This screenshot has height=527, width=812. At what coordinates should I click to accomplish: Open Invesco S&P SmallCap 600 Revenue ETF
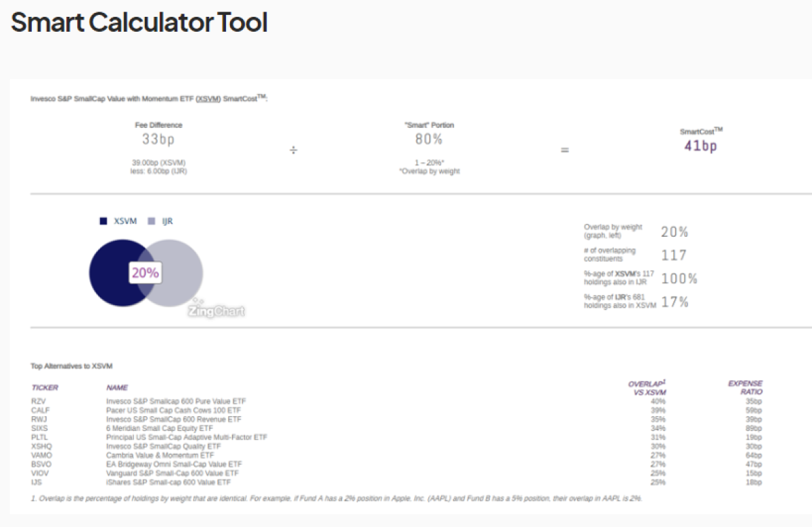coord(173,419)
